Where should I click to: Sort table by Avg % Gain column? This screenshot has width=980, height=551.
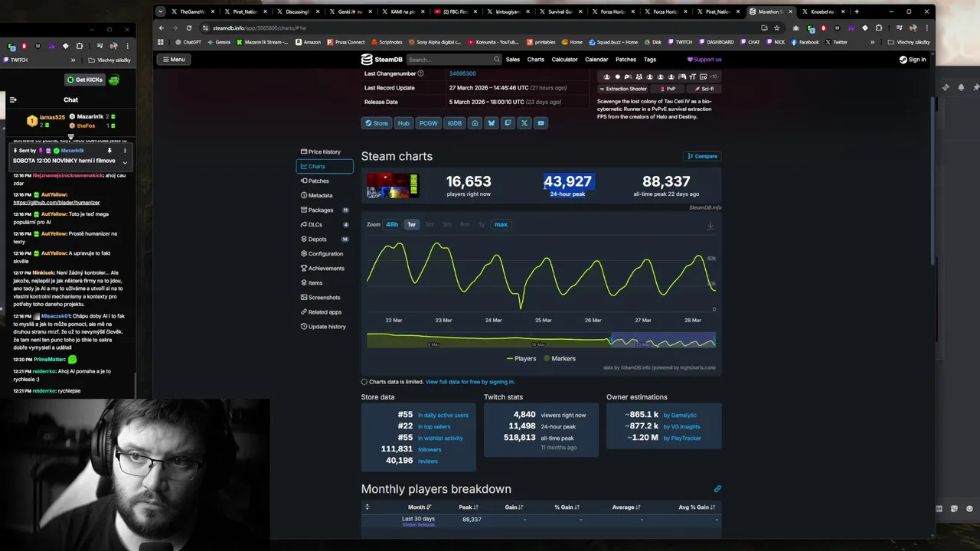[696, 507]
